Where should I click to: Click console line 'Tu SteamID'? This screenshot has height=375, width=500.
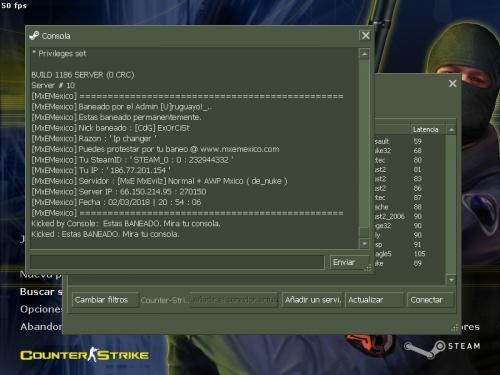[x=132, y=160]
